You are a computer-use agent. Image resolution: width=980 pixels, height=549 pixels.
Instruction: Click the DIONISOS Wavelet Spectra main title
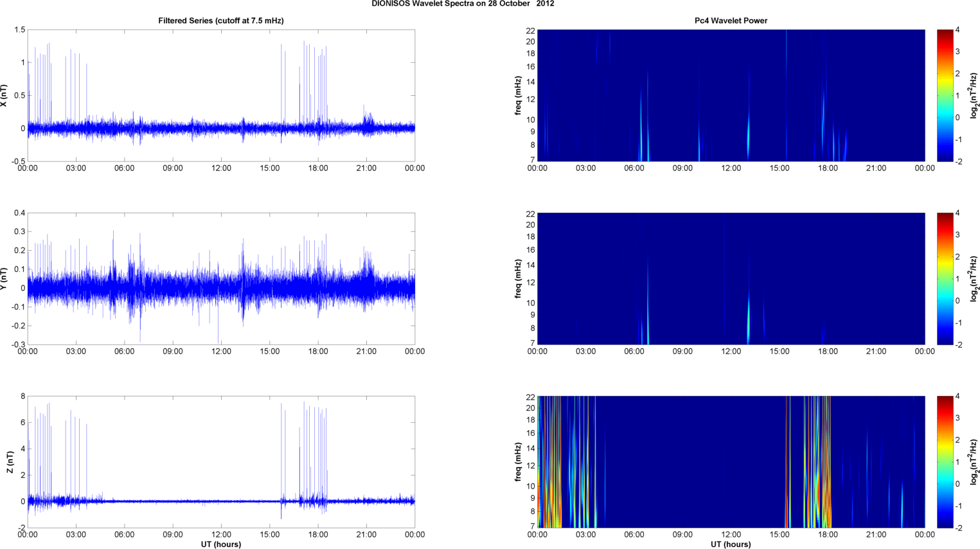(x=463, y=4)
